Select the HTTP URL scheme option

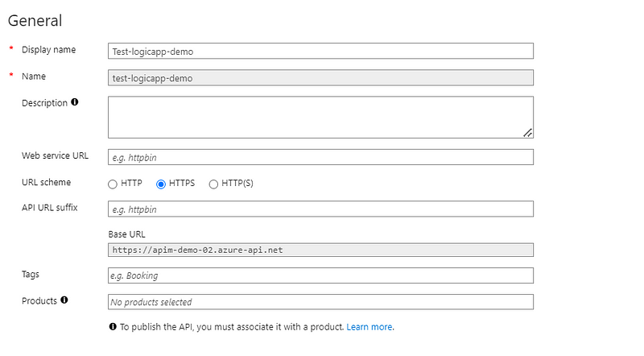pyautogui.click(x=113, y=184)
